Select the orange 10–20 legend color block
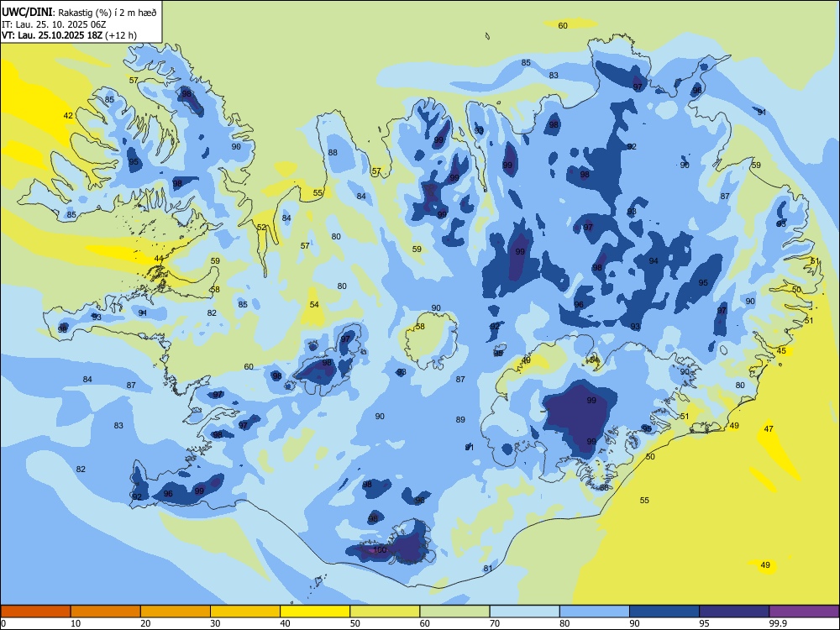This screenshot has height=630, width=840. coord(106,612)
